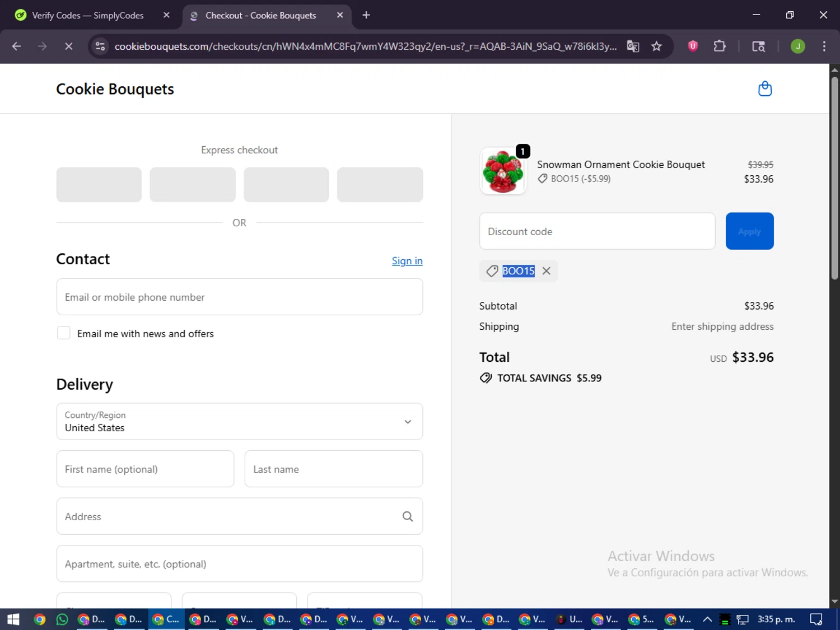Switch to the Verify Codes SimplyCodes tab
The width and height of the screenshot is (840, 630).
87,15
